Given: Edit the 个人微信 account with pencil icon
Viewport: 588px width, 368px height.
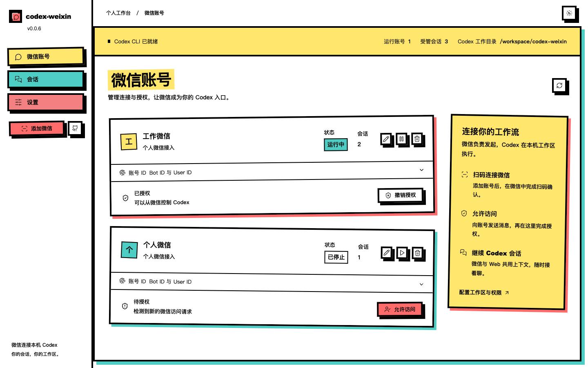Looking at the screenshot, I should (386, 253).
